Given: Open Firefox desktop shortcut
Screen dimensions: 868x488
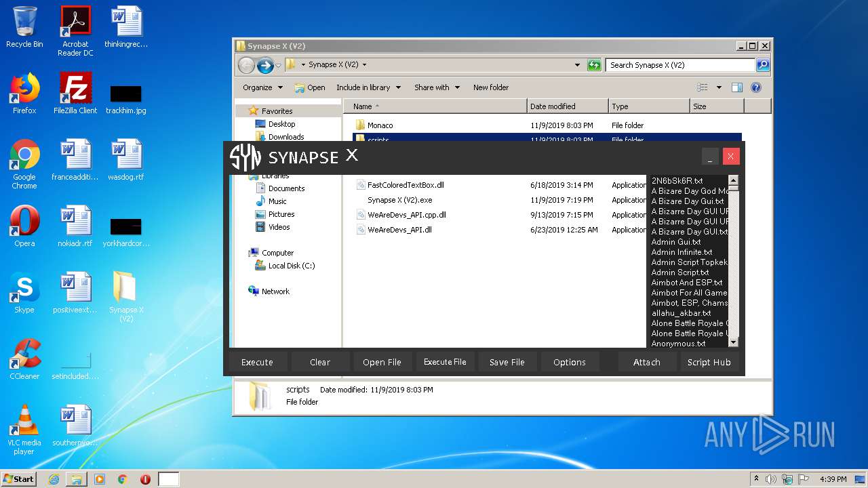Looking at the screenshot, I should click(x=24, y=94).
